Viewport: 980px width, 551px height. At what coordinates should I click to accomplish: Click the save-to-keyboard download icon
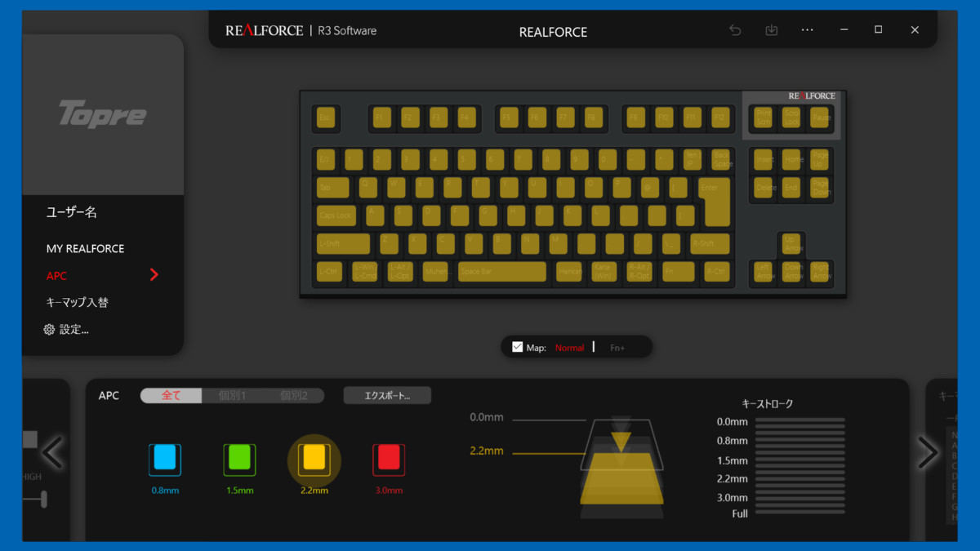772,30
